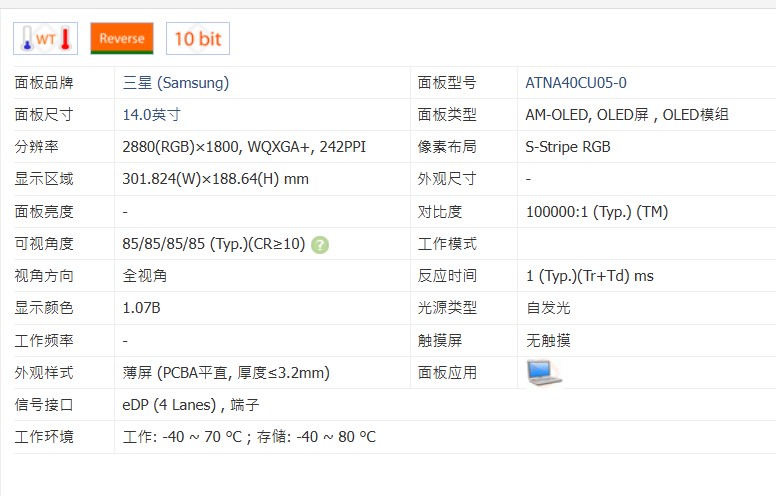
Task: Click the eDP (4 Lanes) signal interface value
Action: click(x=168, y=405)
